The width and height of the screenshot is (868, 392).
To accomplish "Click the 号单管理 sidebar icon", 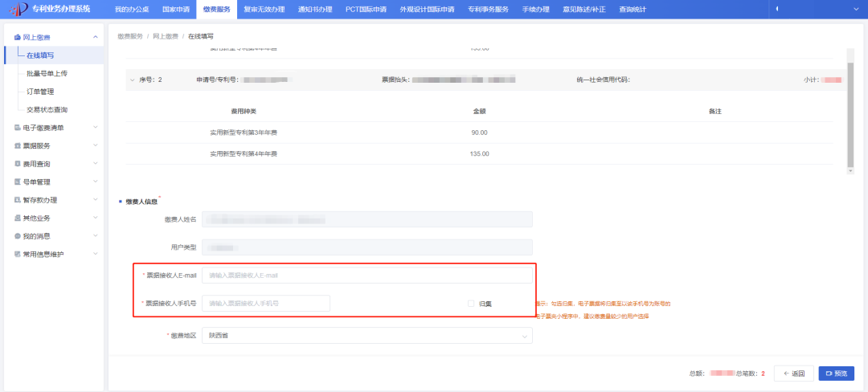I will click(18, 182).
